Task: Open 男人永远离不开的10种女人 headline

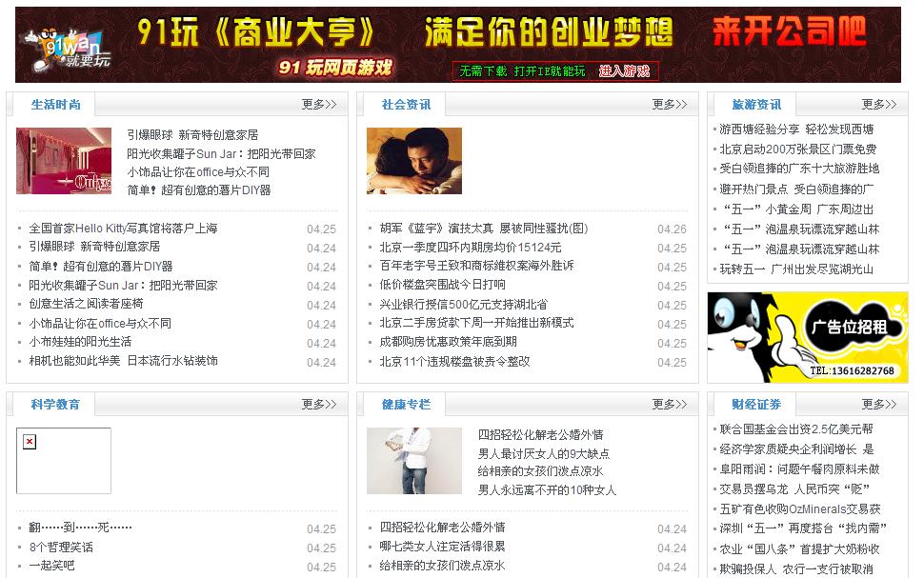Action: 547,490
